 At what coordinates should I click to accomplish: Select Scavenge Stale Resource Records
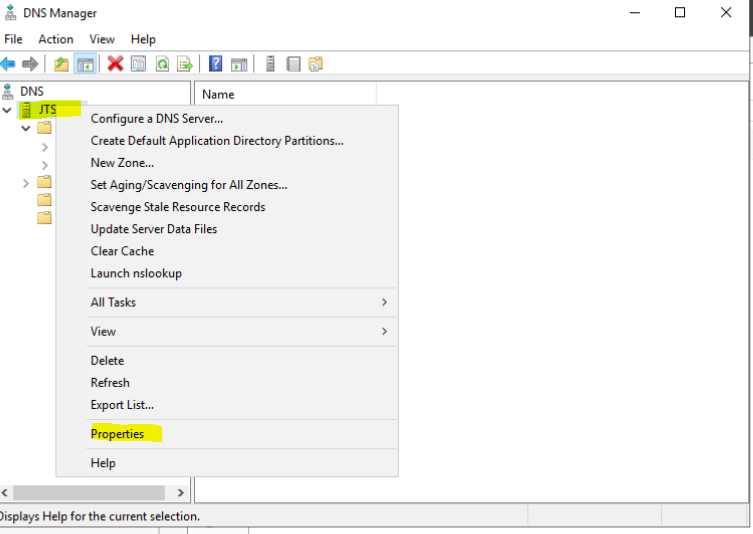pos(227,207)
